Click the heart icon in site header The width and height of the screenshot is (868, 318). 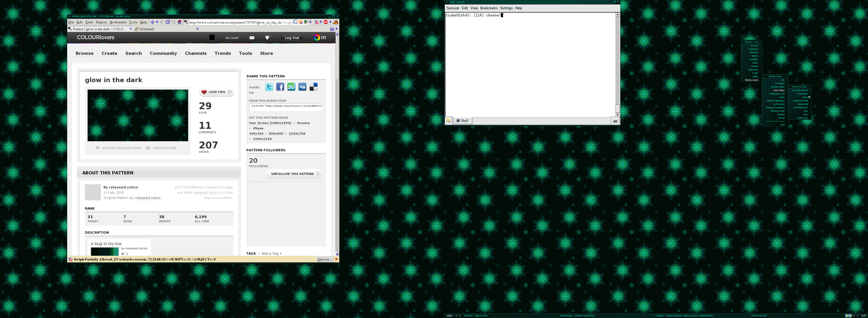[267, 38]
